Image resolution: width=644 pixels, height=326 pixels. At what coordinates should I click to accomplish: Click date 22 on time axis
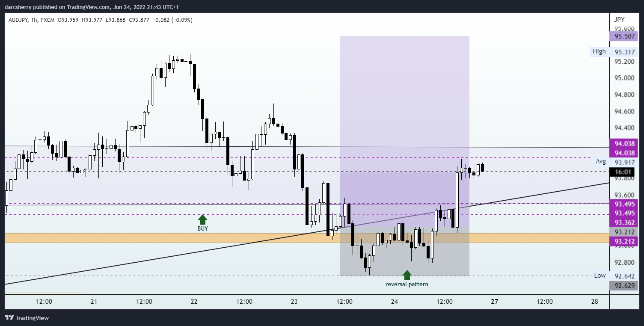tap(194, 301)
